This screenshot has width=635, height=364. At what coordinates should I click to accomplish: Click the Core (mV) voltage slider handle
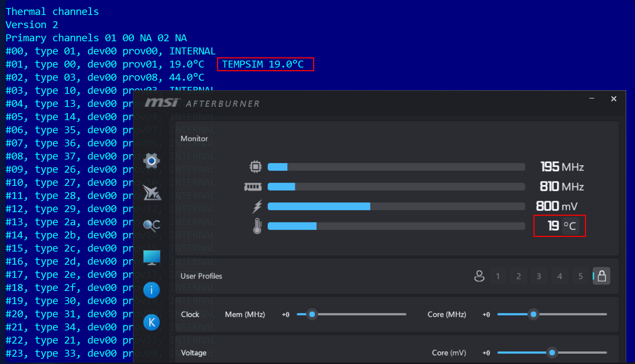click(552, 353)
